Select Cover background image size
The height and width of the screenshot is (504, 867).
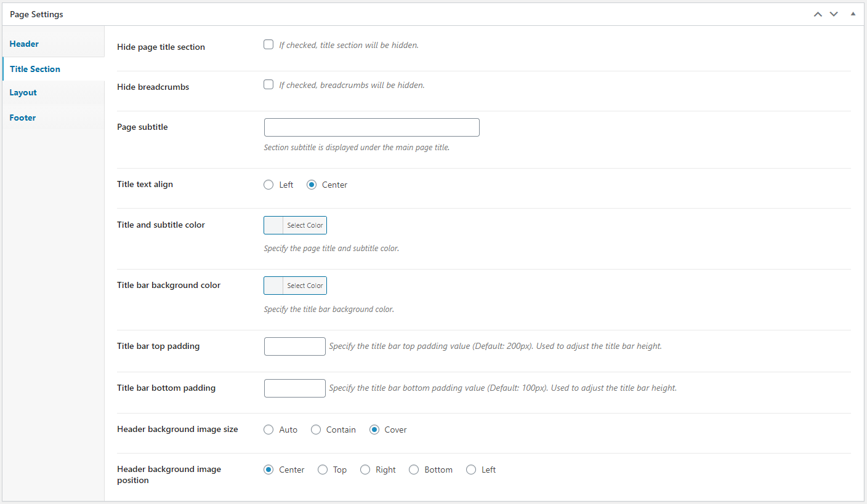tap(374, 430)
